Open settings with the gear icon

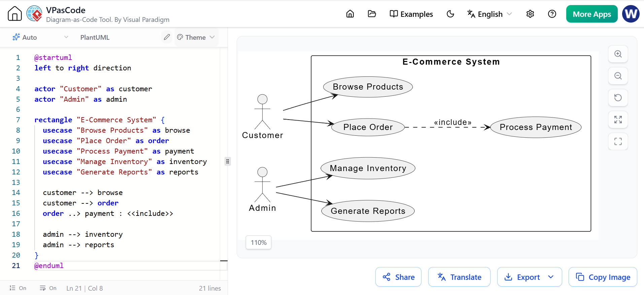point(530,14)
